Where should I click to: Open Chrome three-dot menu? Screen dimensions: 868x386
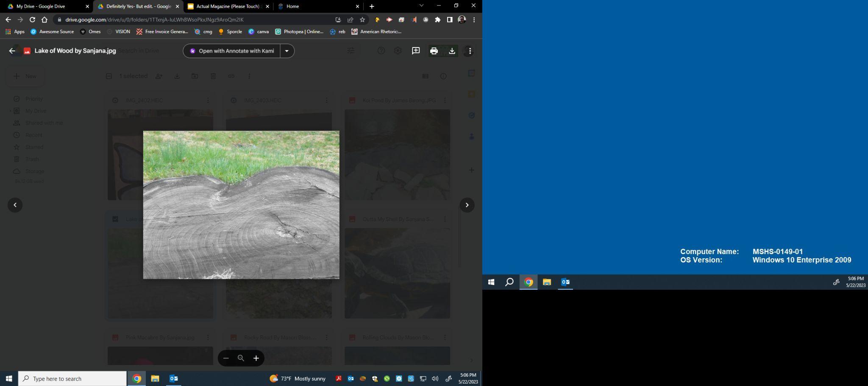pyautogui.click(x=474, y=20)
